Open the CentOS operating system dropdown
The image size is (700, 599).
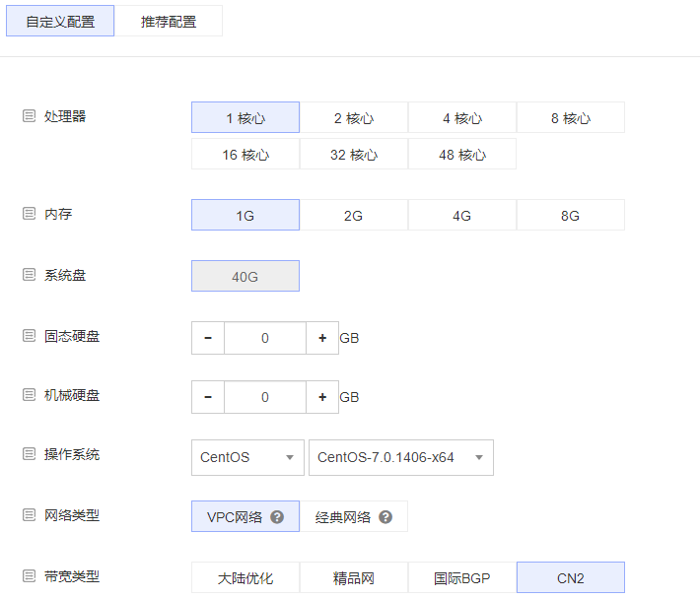tap(246, 457)
